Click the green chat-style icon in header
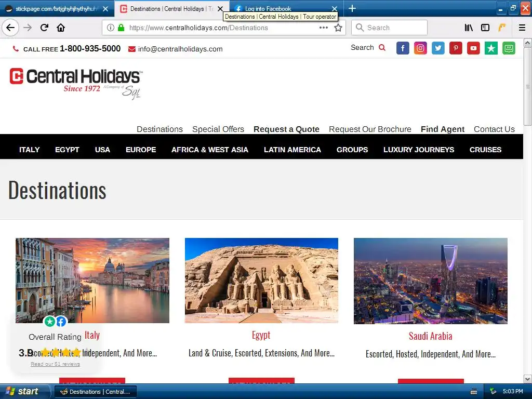The width and height of the screenshot is (532, 399). (x=509, y=48)
